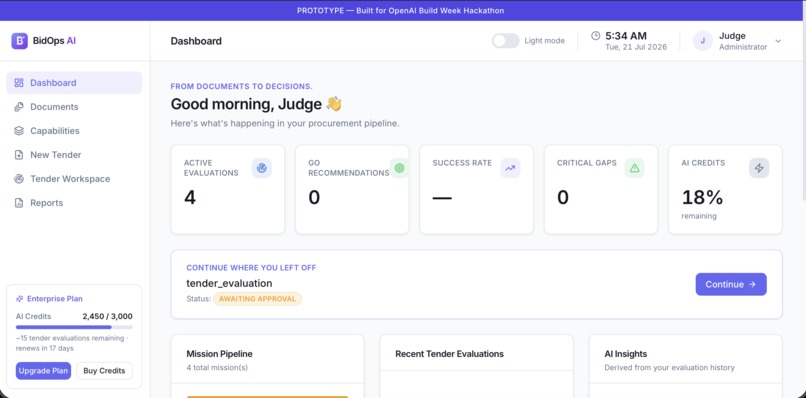The width and height of the screenshot is (806, 398).
Task: Click the Administrator role label
Action: 743,47
